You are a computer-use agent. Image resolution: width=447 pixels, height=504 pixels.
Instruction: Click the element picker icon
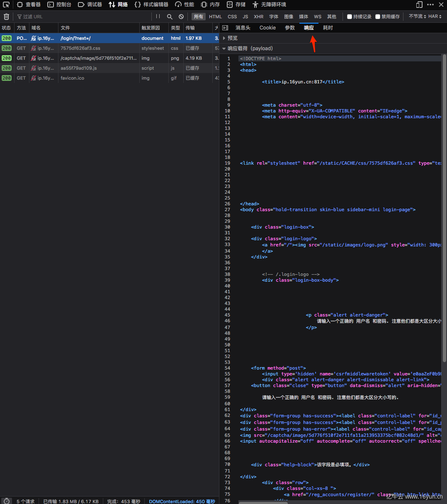click(6, 5)
